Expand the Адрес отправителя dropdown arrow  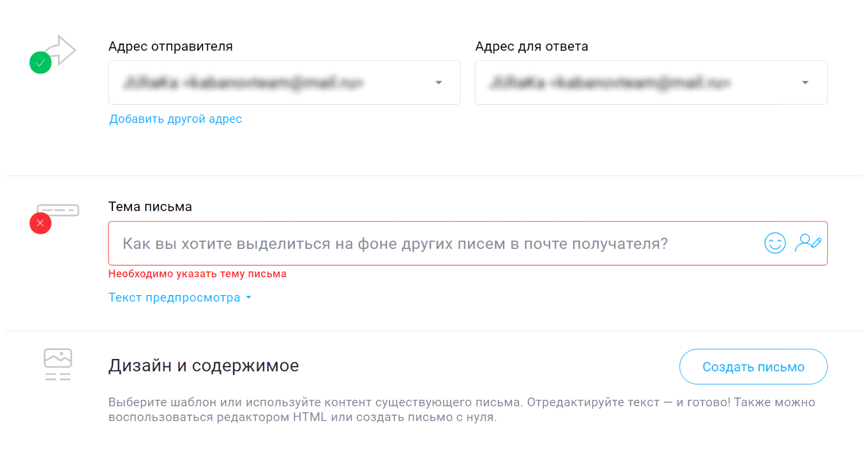(x=438, y=82)
